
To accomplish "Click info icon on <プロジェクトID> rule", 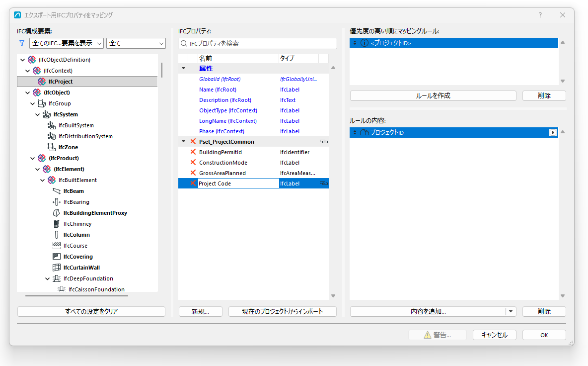I will pyautogui.click(x=364, y=43).
